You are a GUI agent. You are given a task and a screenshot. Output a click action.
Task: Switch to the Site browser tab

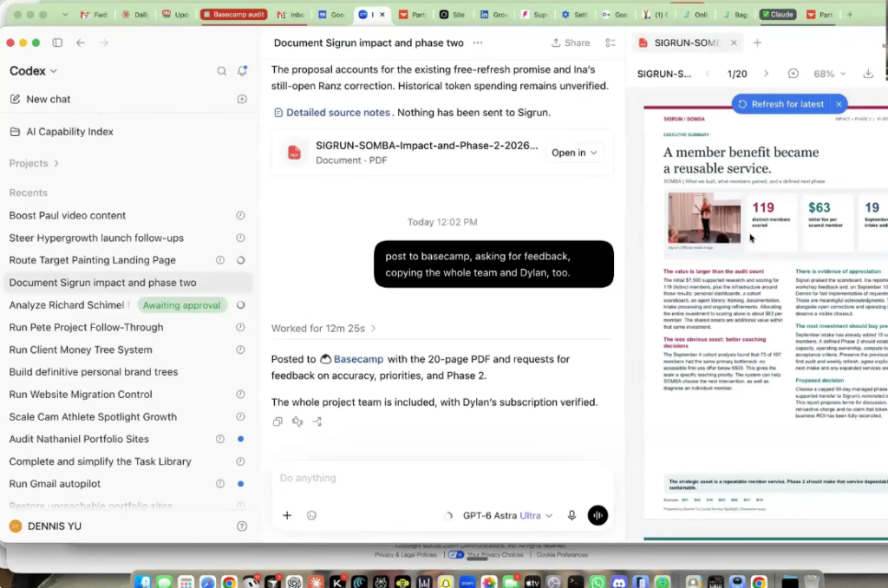[x=453, y=15]
